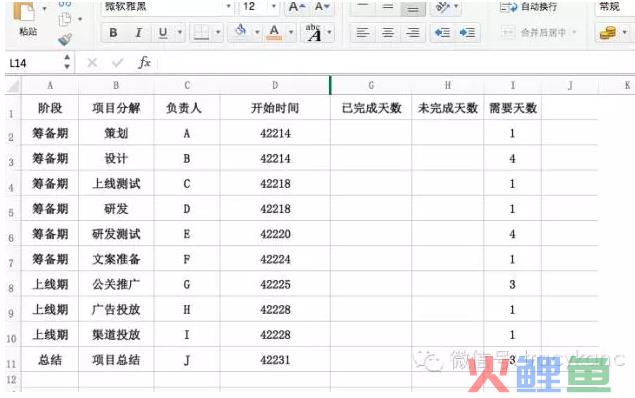This screenshot has height=398, width=635.
Task: Apply the red font color swatch
Action: click(x=274, y=32)
